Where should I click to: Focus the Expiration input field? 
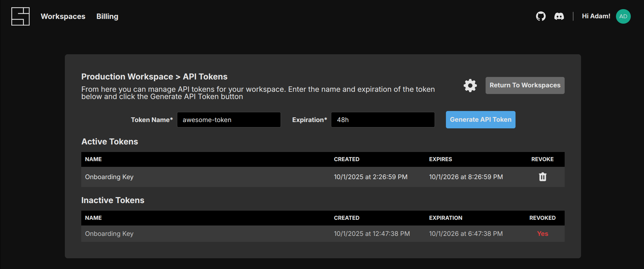[x=383, y=120]
